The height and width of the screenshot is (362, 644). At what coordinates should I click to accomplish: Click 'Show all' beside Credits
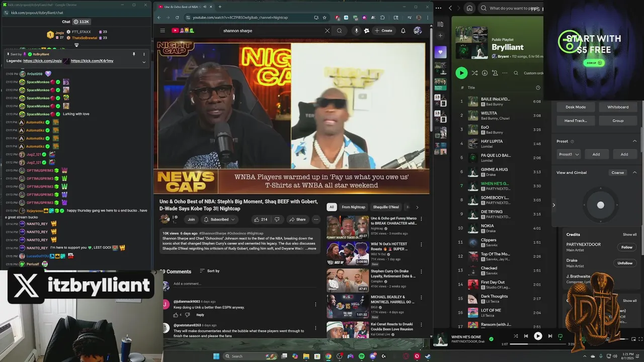[629, 235]
